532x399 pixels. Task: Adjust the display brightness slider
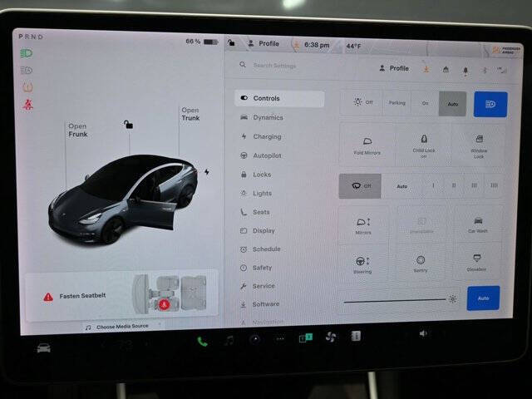tap(396, 300)
